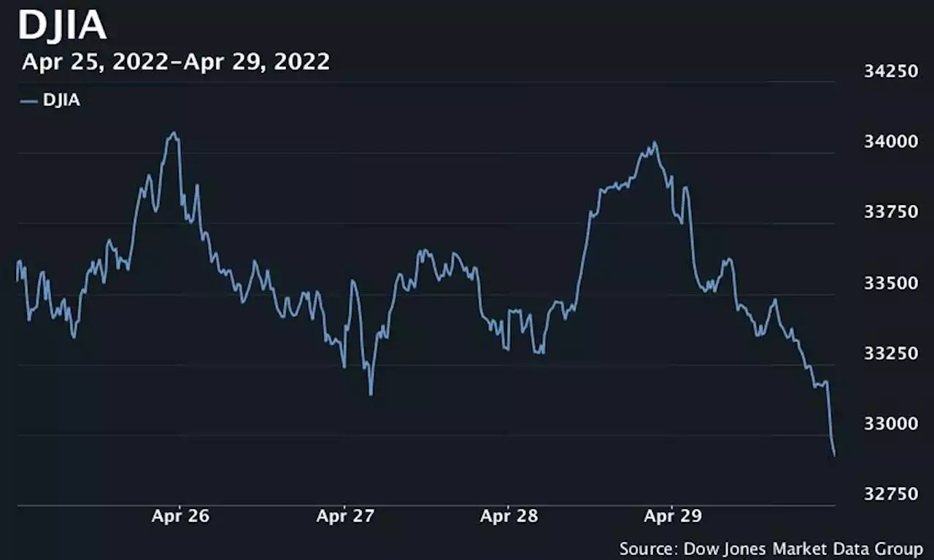The height and width of the screenshot is (560, 934).
Task: Select the Apr 28 axis label
Action: click(x=509, y=516)
